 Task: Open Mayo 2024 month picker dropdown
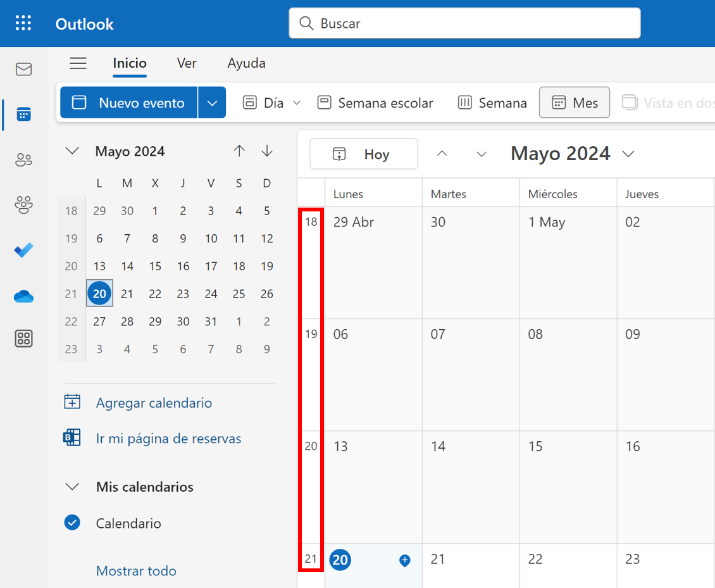pos(628,154)
